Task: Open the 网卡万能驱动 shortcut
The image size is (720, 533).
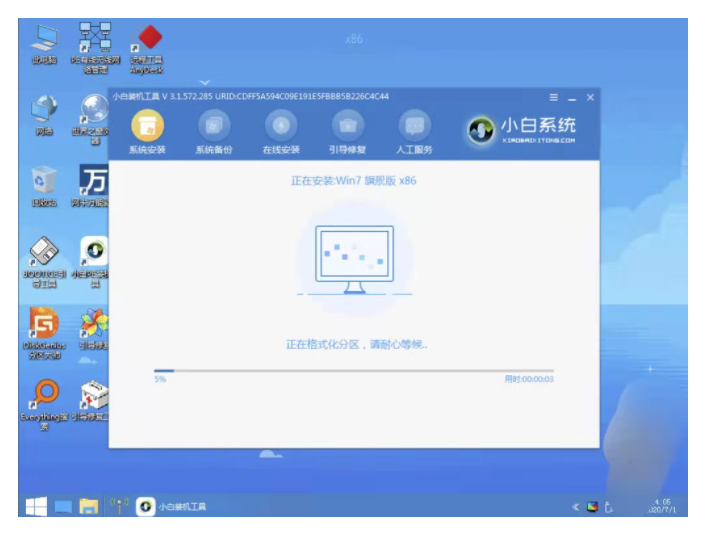Action: click(x=92, y=186)
